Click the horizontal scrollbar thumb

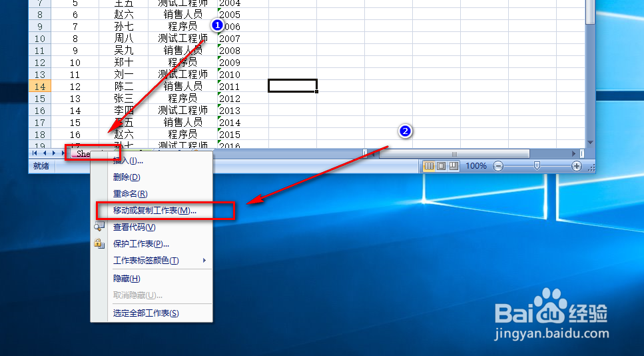454,154
